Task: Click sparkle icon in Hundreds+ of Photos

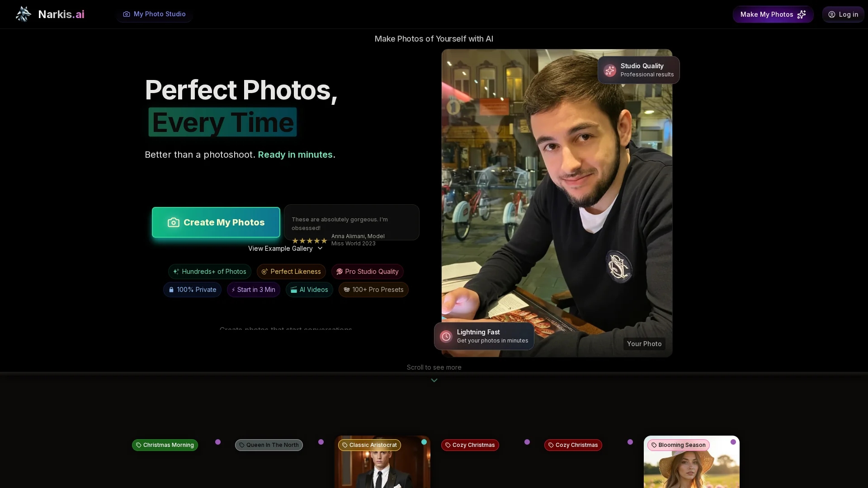Action: 176,272
